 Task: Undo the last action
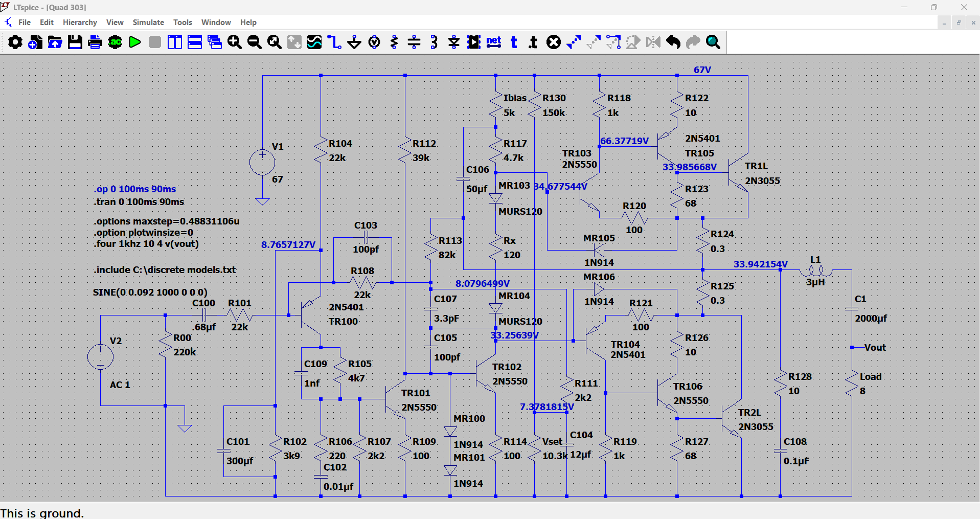673,42
